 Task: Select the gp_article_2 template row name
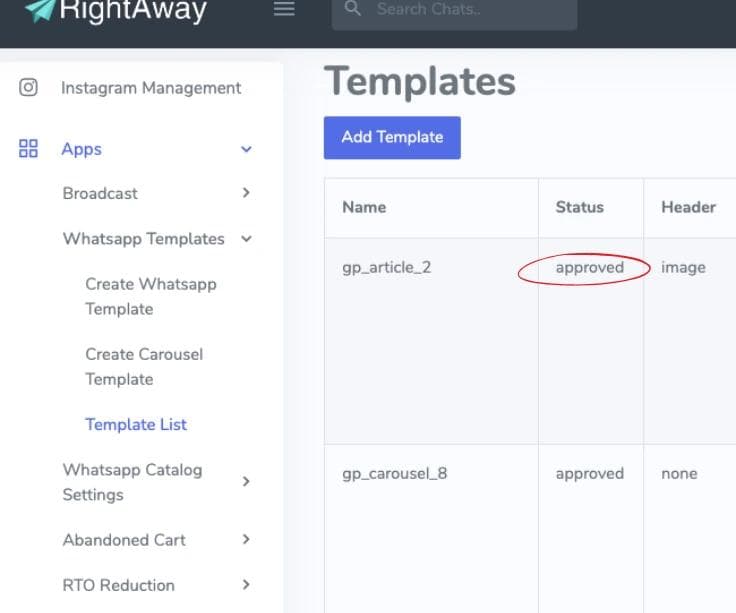coord(386,268)
